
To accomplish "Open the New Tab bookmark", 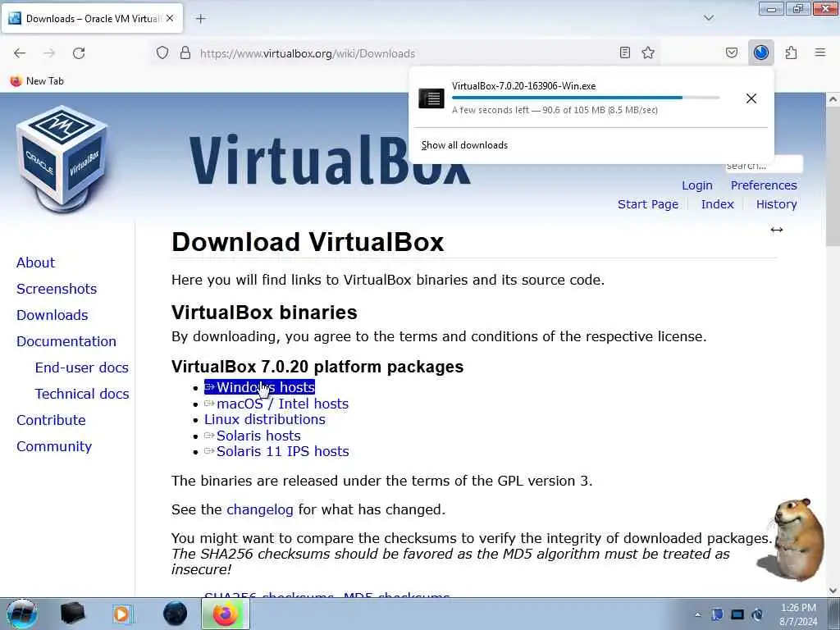I will click(x=37, y=81).
